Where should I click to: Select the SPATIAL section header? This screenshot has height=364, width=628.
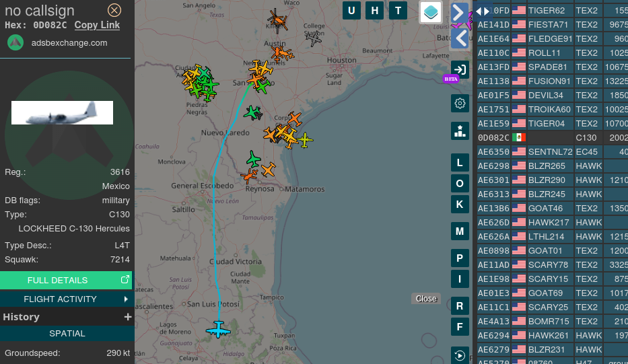67,334
